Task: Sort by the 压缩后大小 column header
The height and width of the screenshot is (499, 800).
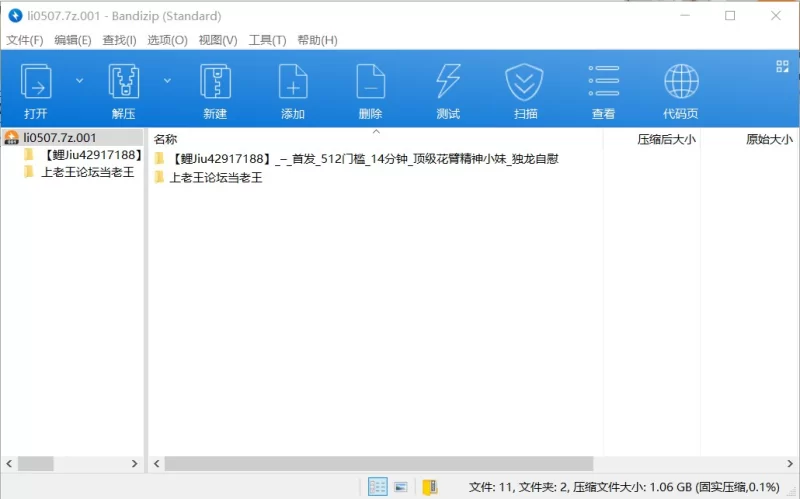Action: (x=666, y=139)
